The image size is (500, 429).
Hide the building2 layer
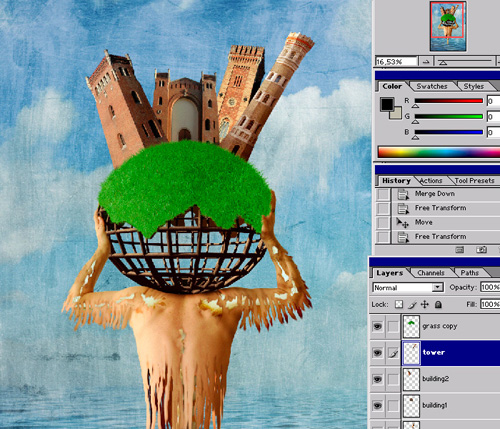[377, 379]
